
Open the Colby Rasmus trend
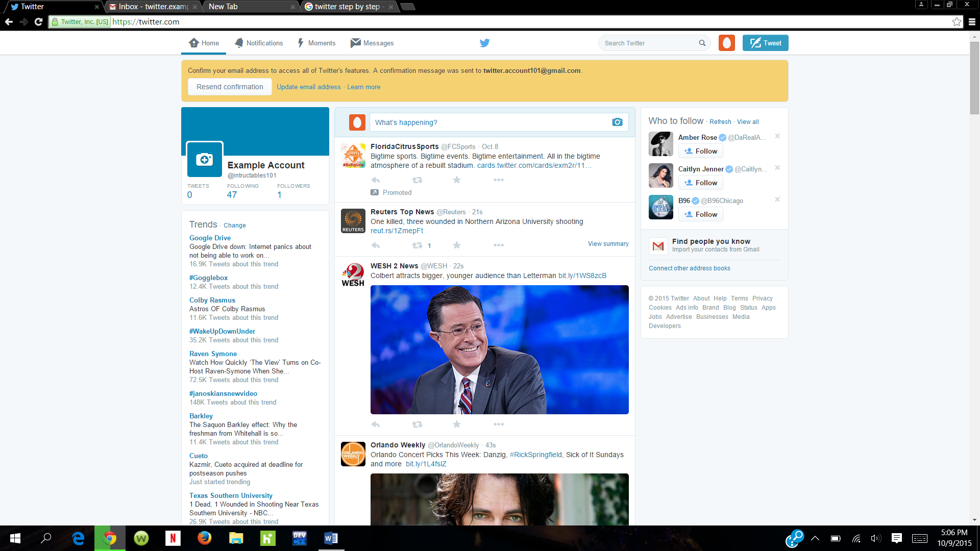pyautogui.click(x=212, y=300)
